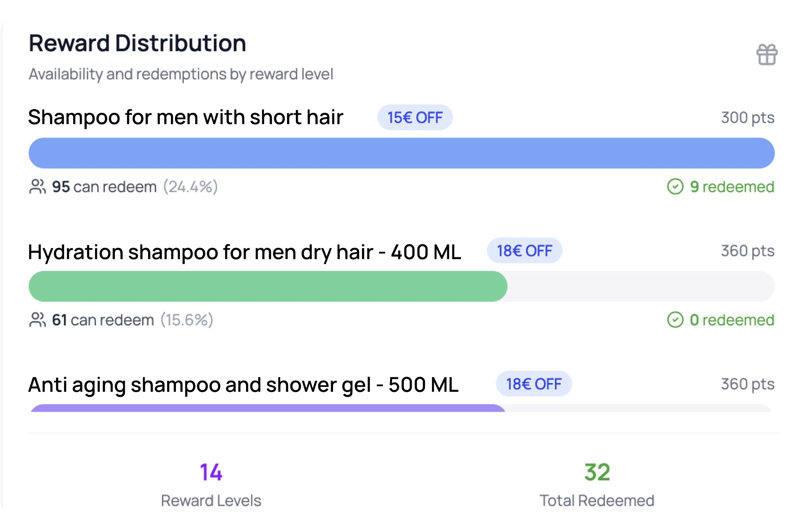
Task: Click the green Hydration shampoo progress bar
Action: point(268,286)
